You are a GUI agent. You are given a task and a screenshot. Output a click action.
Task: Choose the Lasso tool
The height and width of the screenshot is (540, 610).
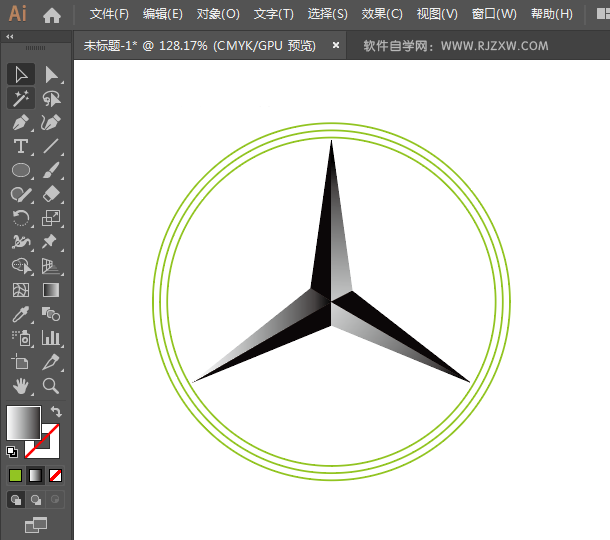point(51,98)
